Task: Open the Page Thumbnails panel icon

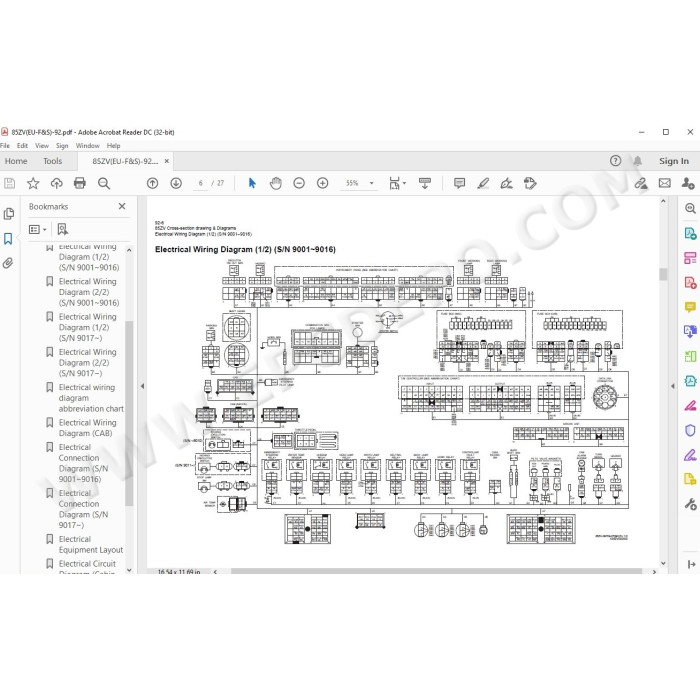Action: pos(8,214)
